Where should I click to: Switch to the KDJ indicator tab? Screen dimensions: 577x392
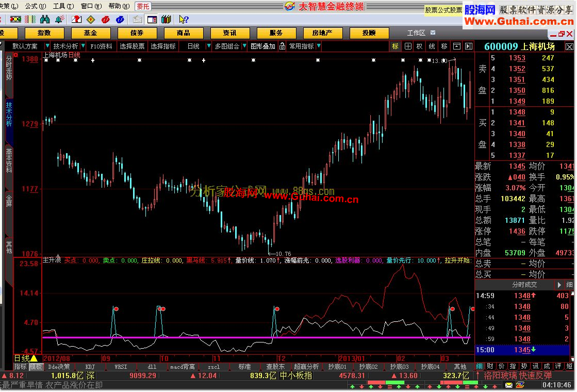(90, 367)
